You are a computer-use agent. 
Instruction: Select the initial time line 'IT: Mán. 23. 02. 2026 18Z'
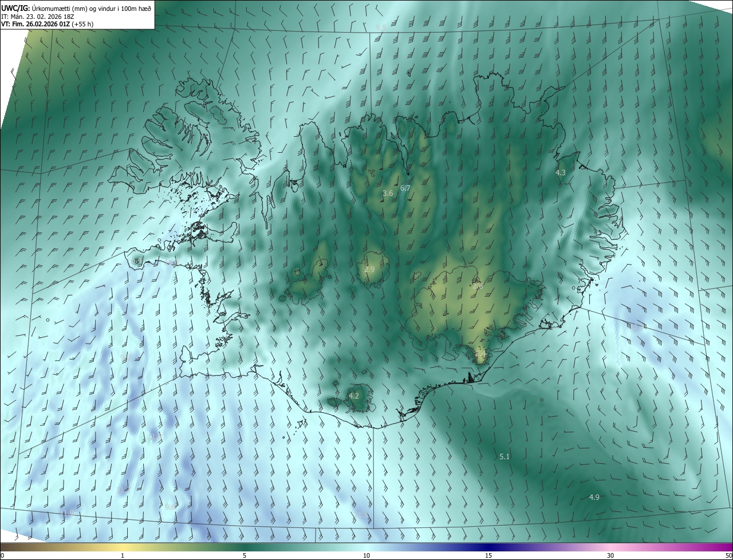point(38,17)
